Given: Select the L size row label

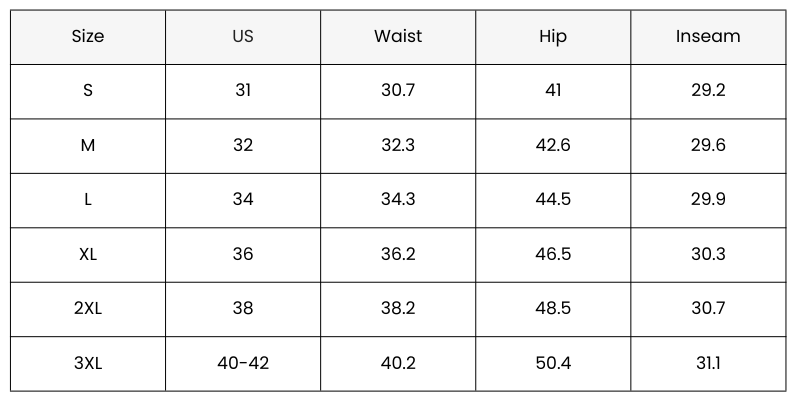Looking at the screenshot, I should (x=88, y=200).
